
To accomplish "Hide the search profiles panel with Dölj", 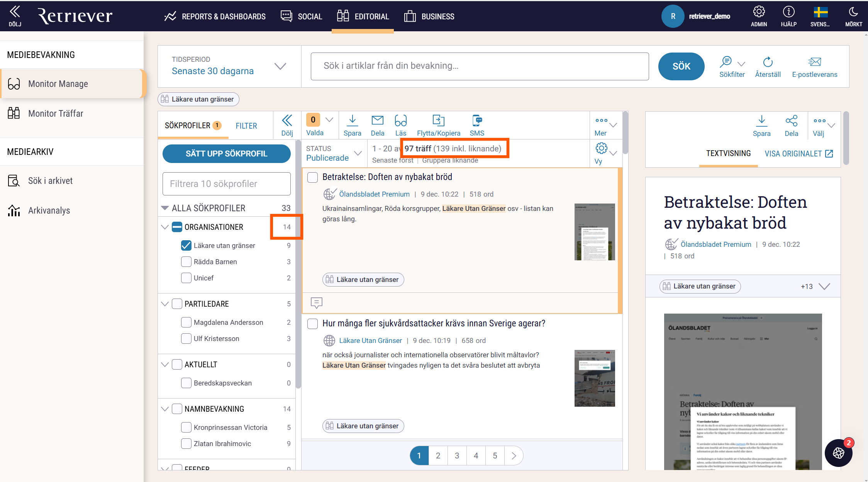I will [287, 125].
